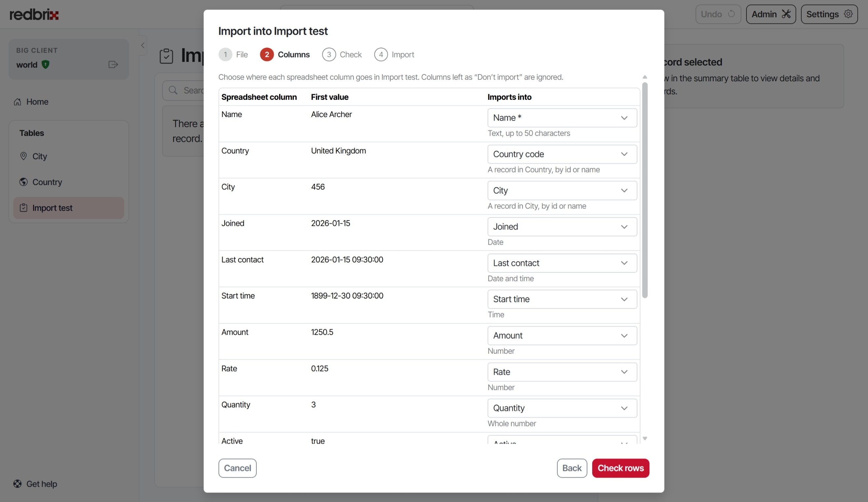Open the Country table in sidebar

pos(69,182)
